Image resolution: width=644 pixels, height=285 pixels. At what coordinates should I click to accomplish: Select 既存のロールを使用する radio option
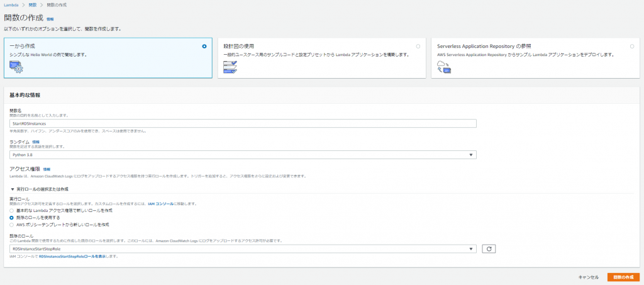[x=11, y=218]
